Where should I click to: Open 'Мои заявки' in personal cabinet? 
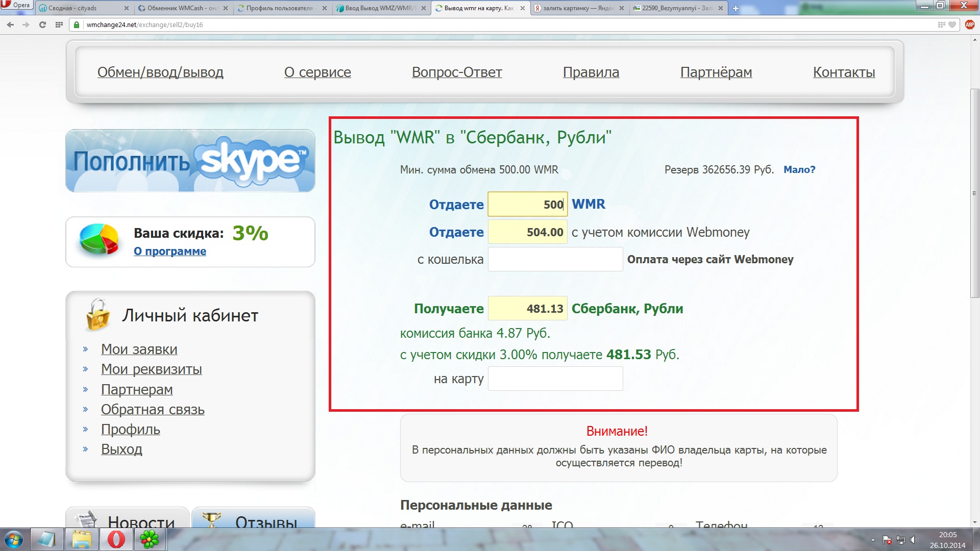tap(139, 349)
